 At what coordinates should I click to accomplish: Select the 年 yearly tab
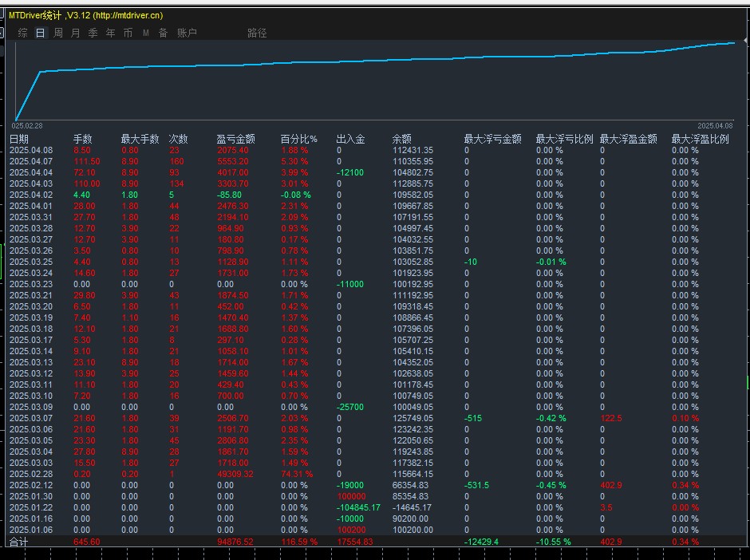110,33
